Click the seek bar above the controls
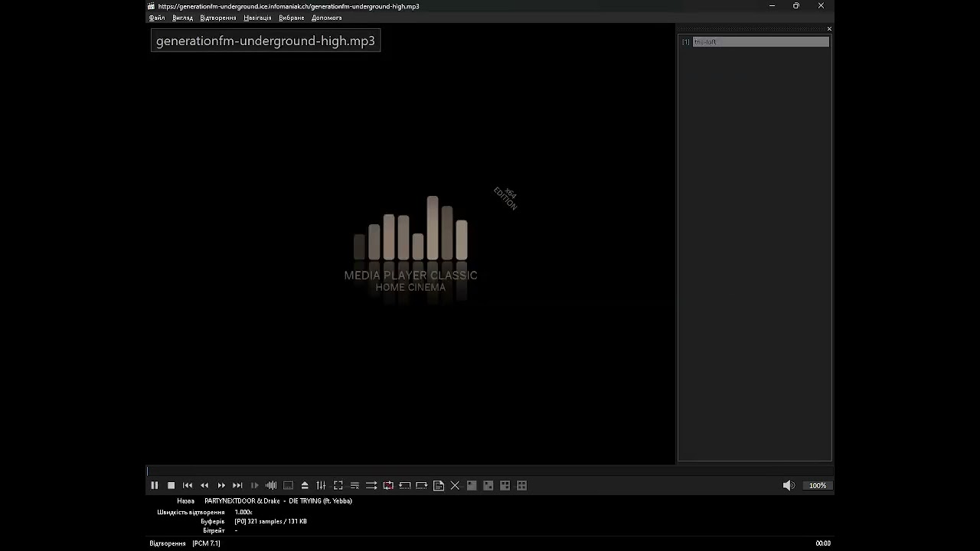 point(490,471)
